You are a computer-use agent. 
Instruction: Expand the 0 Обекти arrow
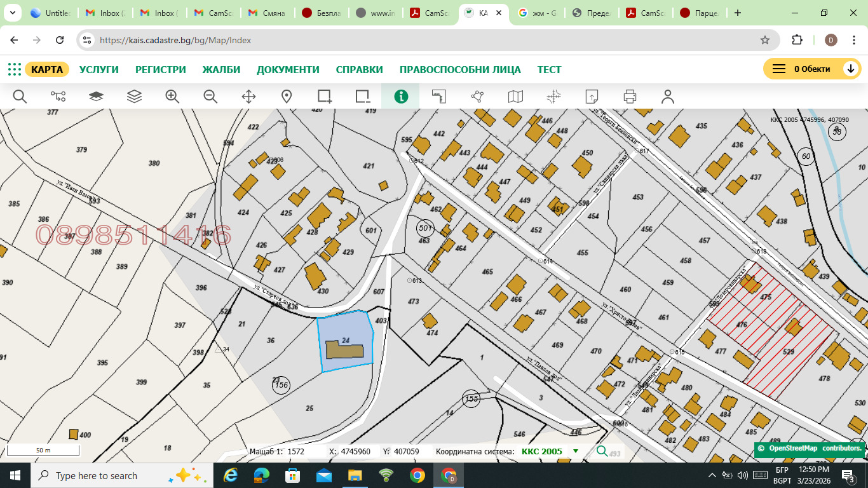[850, 69]
